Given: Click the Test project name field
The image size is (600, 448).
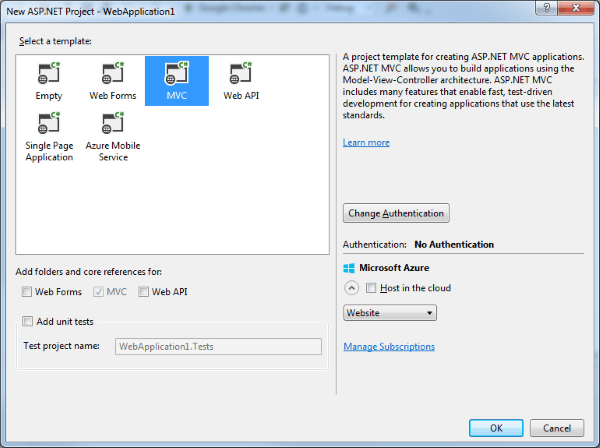Looking at the screenshot, I should [218, 347].
